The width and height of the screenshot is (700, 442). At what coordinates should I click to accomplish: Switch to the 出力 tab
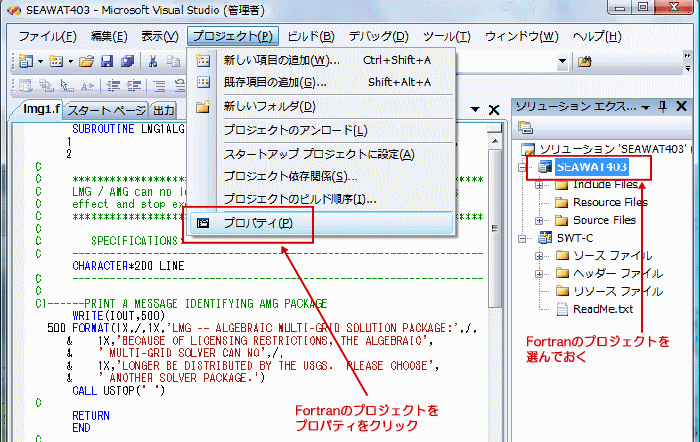coord(163,110)
